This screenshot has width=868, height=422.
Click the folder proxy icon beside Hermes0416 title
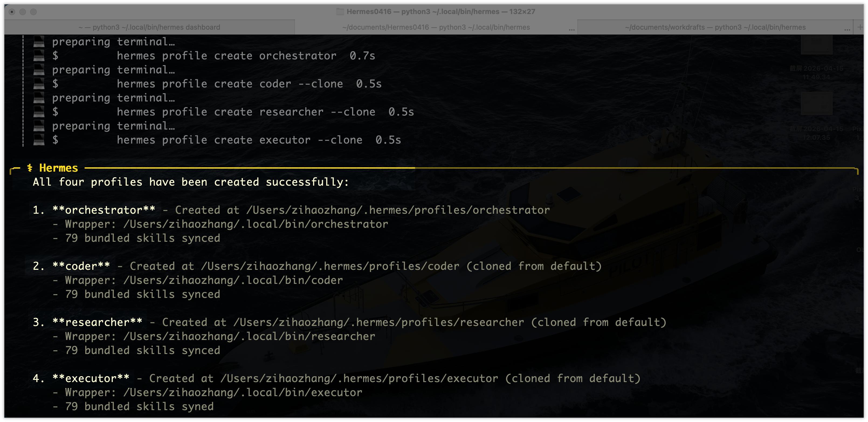[x=340, y=12]
